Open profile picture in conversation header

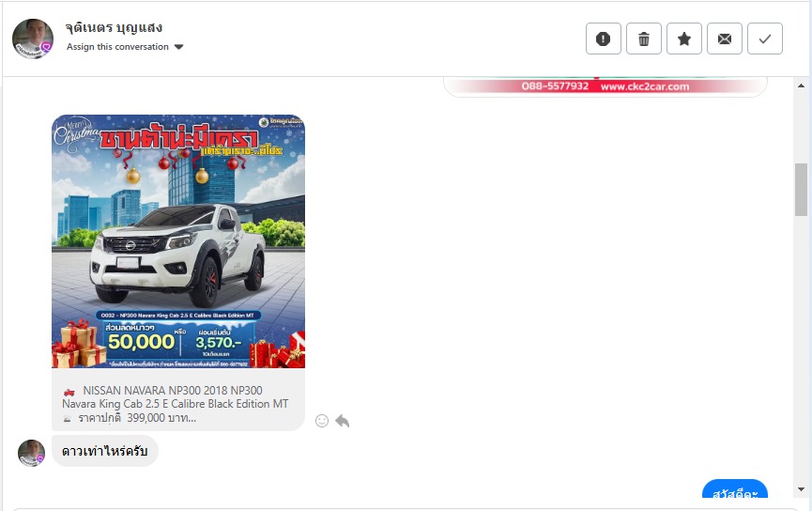pyautogui.click(x=33, y=39)
